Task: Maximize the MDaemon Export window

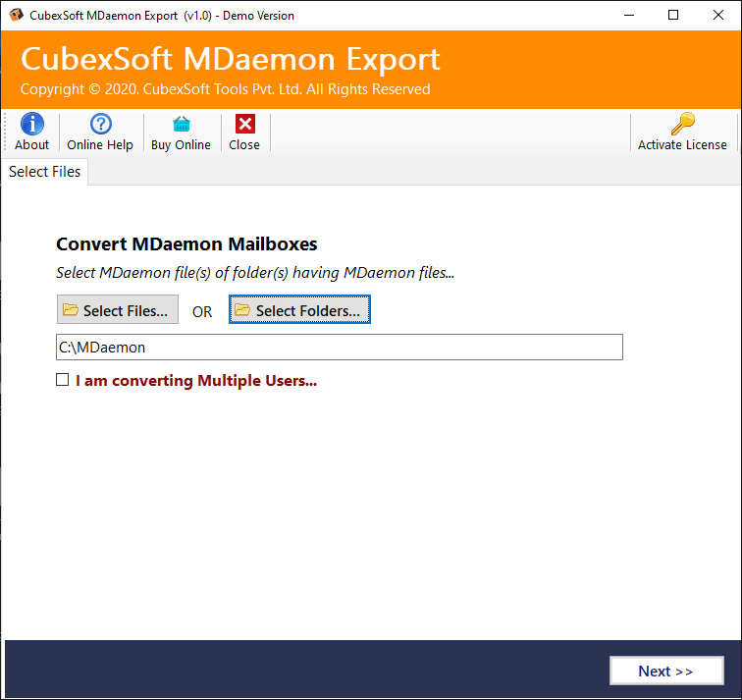Action: pyautogui.click(x=672, y=15)
